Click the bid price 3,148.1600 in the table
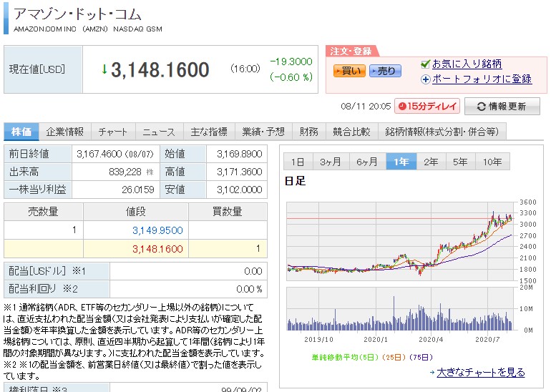Screen dimensions: 551x392 (157, 249)
